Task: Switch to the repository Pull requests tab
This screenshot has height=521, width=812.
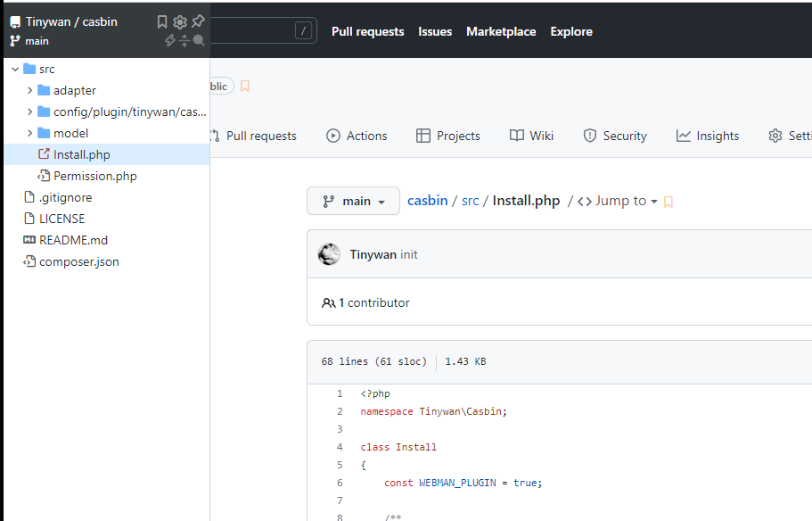Action: tap(254, 136)
